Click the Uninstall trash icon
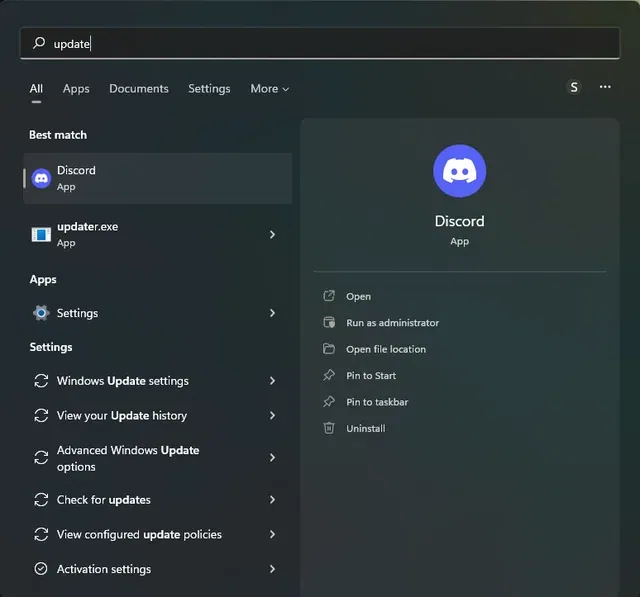The height and width of the screenshot is (597, 640). click(x=329, y=428)
